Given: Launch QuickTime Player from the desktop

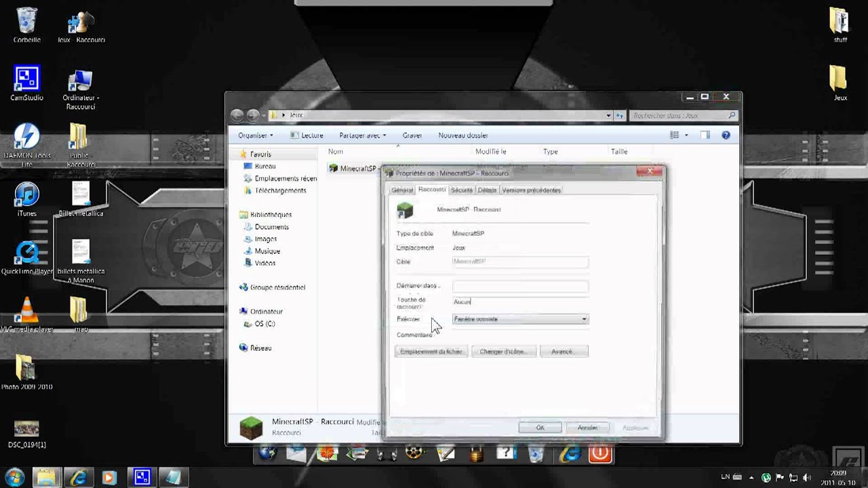Looking at the screenshot, I should 27,258.
